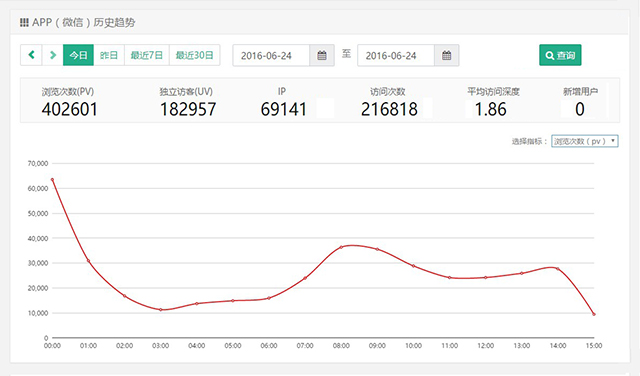Click the 浏览次数(PV) label

pyautogui.click(x=68, y=92)
